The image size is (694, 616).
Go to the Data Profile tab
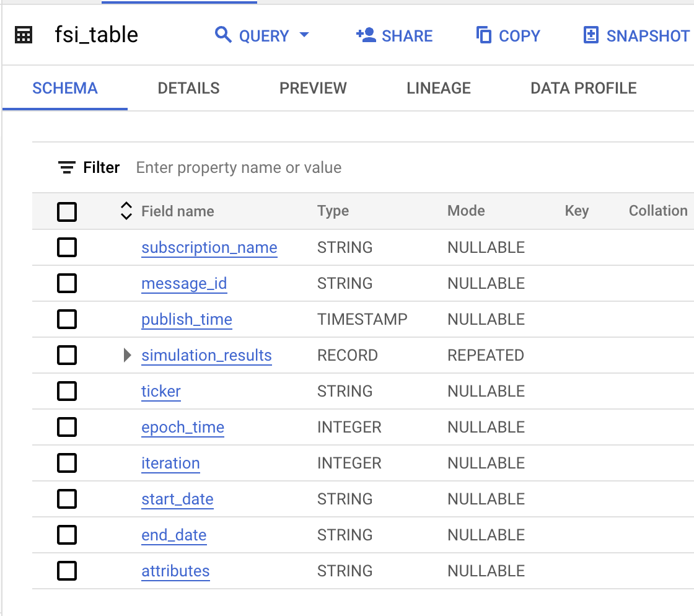coord(583,88)
